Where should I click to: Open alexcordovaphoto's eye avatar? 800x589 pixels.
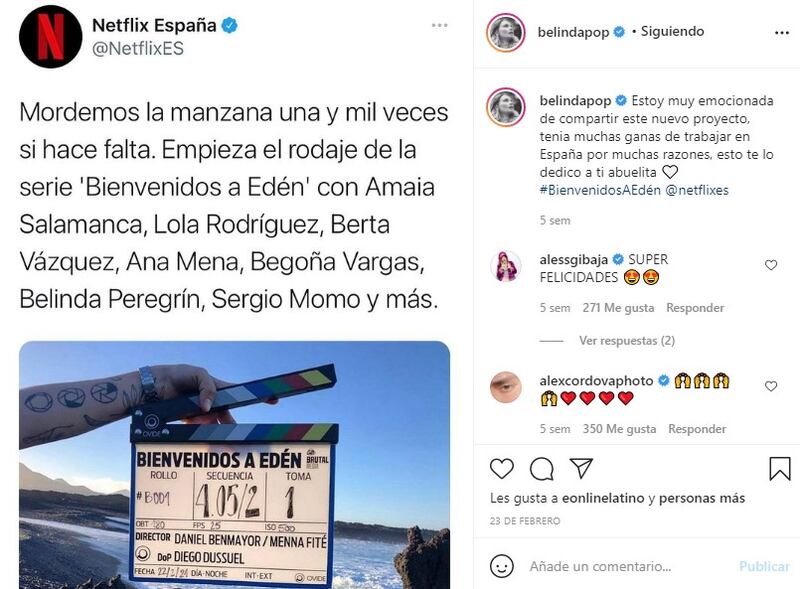[506, 387]
